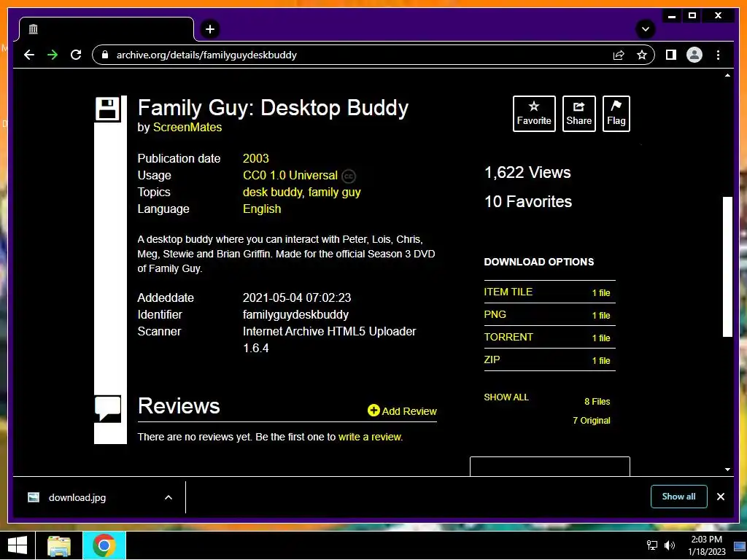The image size is (747, 560).
Task: Click the page vertical scrollbar thumb
Action: coord(727,267)
